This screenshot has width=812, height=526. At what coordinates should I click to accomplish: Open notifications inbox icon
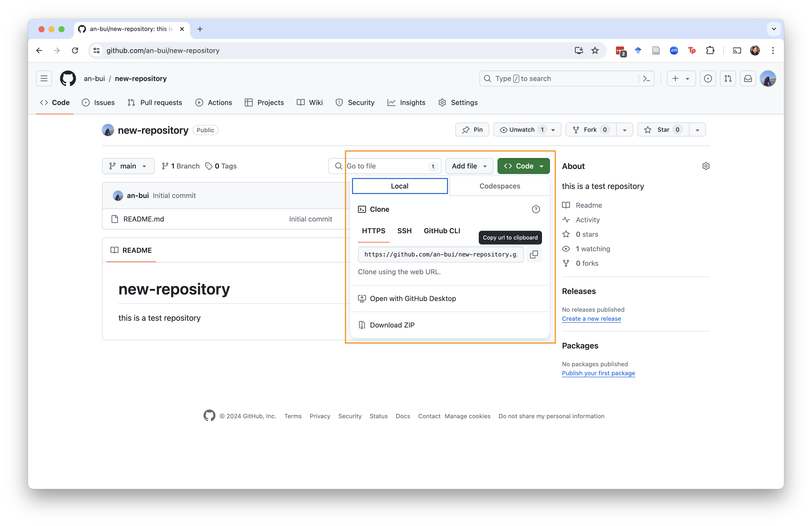(748, 79)
